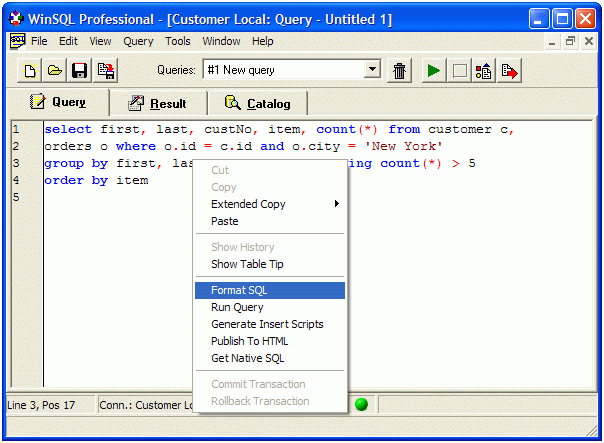Image resolution: width=604 pixels, height=443 pixels.
Task: Click the 'from' keyword on line 1
Action: [404, 129]
